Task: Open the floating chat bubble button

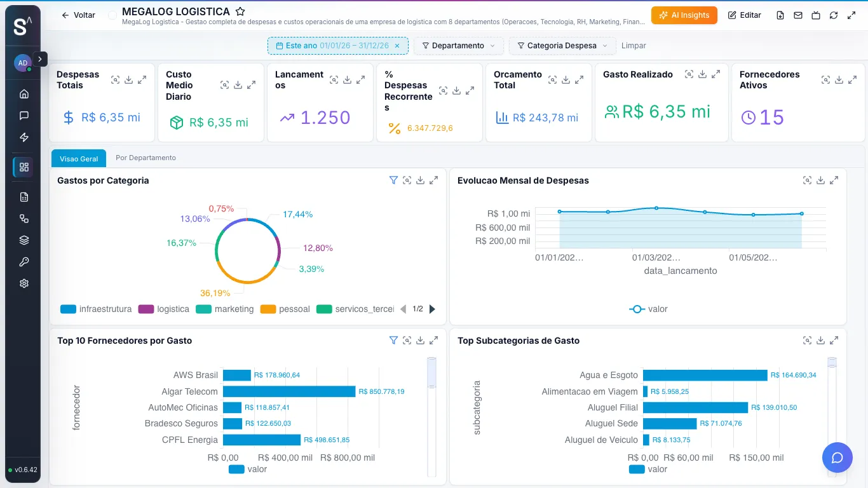Action: (837, 457)
